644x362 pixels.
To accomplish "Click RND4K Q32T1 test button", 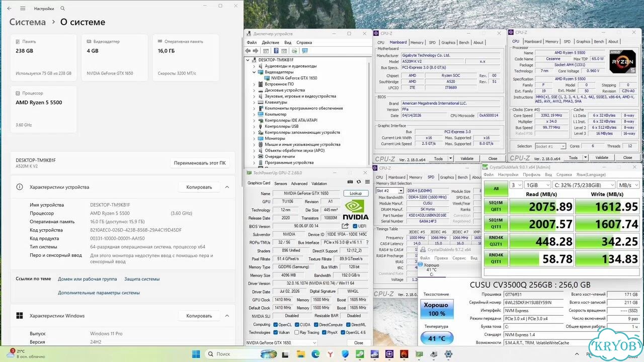I will point(496,241).
